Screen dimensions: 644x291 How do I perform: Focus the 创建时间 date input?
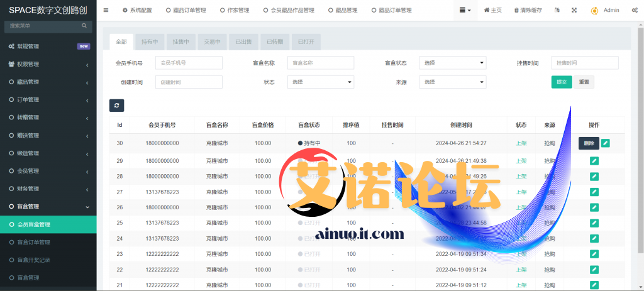189,82
